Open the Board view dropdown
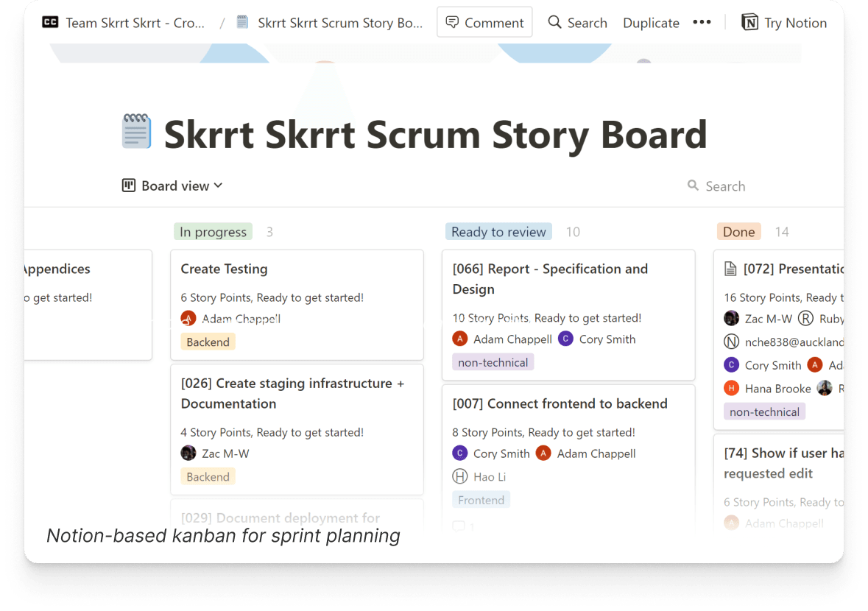 pos(172,186)
